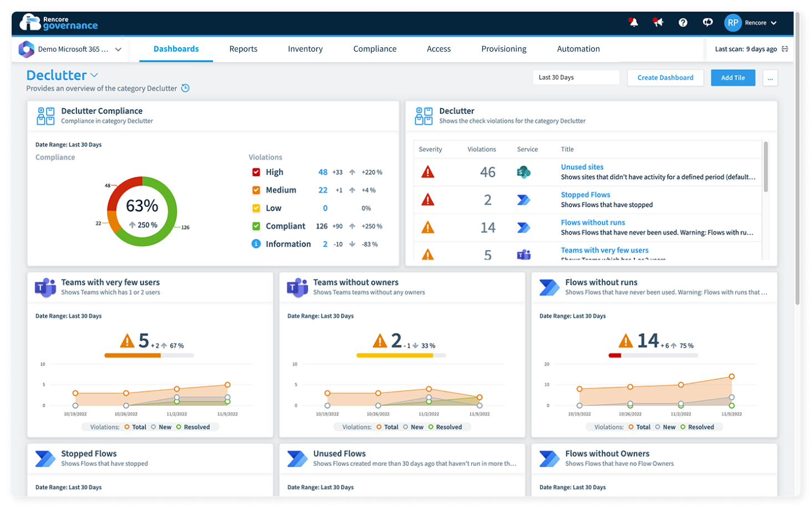Expand the Demo Microsoft 365 tenant dropdown

(x=118, y=49)
